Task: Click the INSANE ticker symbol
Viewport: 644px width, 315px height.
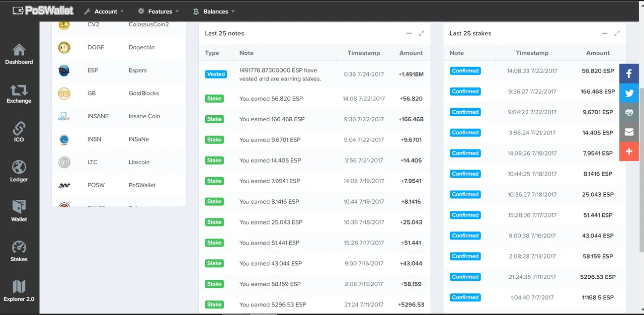Action: pyautogui.click(x=98, y=116)
